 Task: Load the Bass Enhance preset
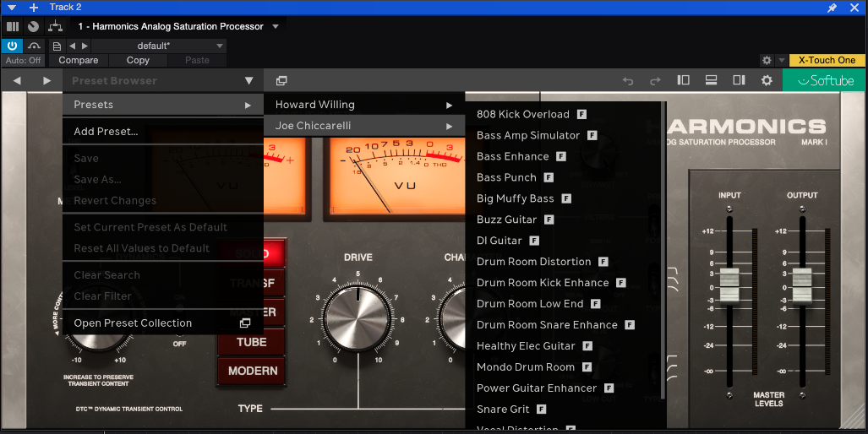563,156
